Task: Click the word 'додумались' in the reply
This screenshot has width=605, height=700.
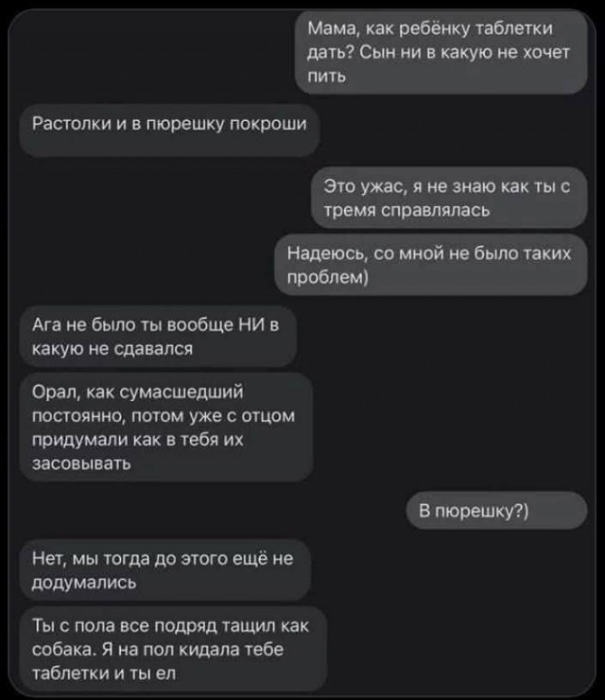Action: point(84,582)
